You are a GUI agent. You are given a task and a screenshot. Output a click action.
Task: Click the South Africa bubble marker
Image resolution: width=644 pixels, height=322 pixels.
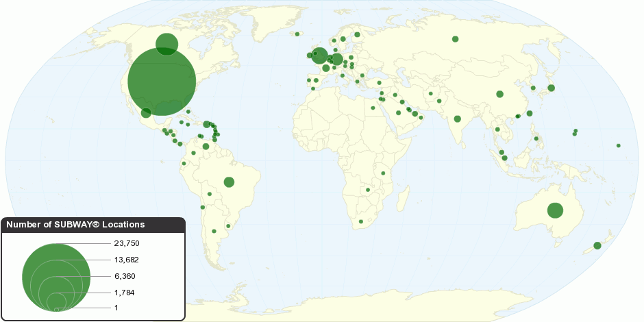point(361,221)
